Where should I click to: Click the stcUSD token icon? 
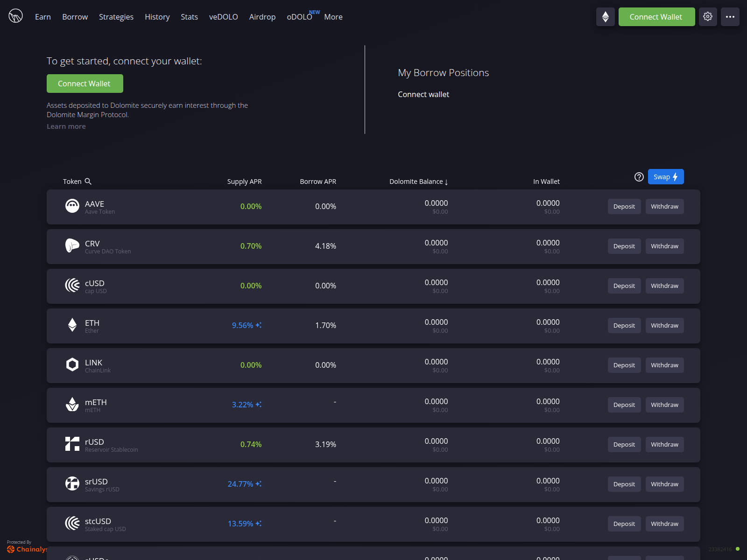(72, 523)
